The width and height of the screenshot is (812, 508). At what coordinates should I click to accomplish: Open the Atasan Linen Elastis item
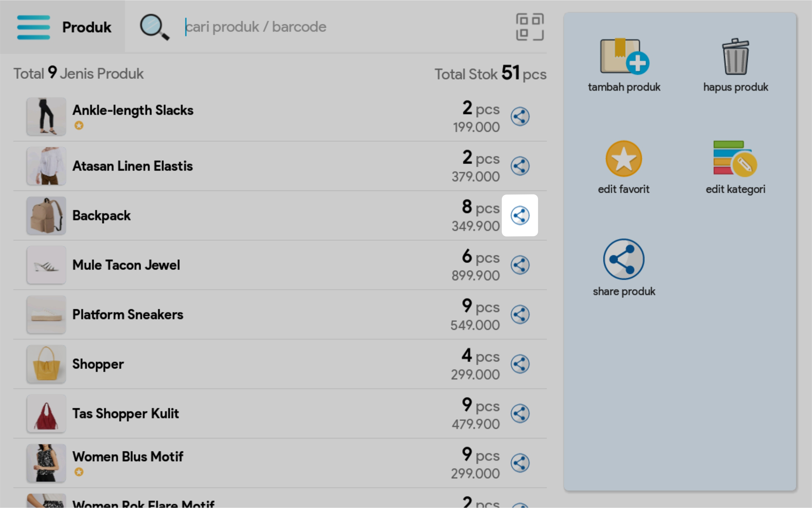[133, 166]
